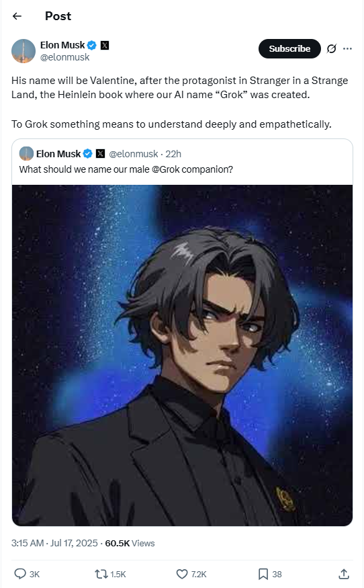The width and height of the screenshot is (364, 588).
Task: Open Elon Musk's profile avatar
Action: pos(24,51)
